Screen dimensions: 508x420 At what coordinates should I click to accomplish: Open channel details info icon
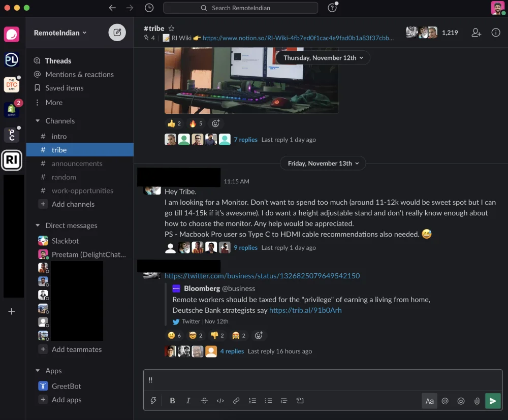tap(496, 33)
